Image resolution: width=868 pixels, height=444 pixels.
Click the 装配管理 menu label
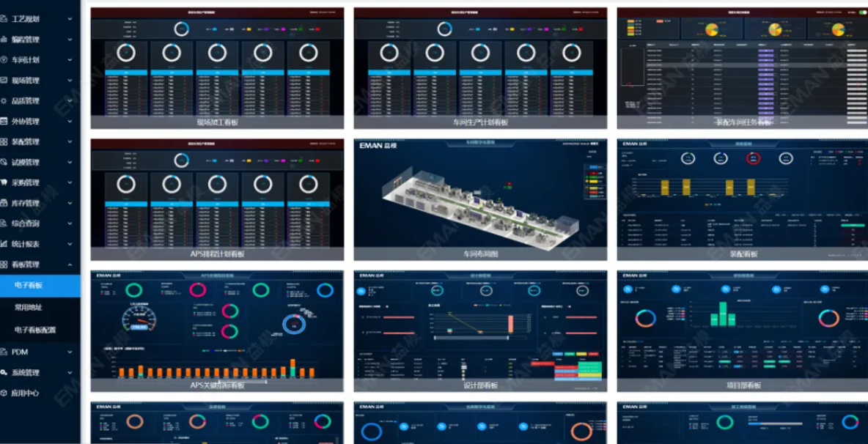click(26, 141)
